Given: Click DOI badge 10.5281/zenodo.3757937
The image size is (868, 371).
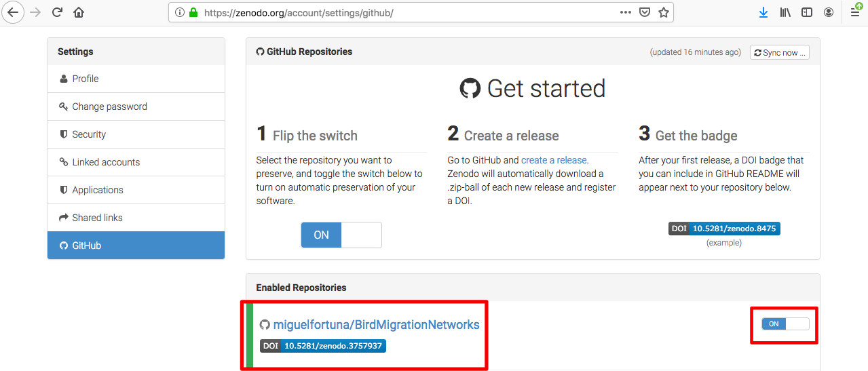Looking at the screenshot, I should coord(323,346).
